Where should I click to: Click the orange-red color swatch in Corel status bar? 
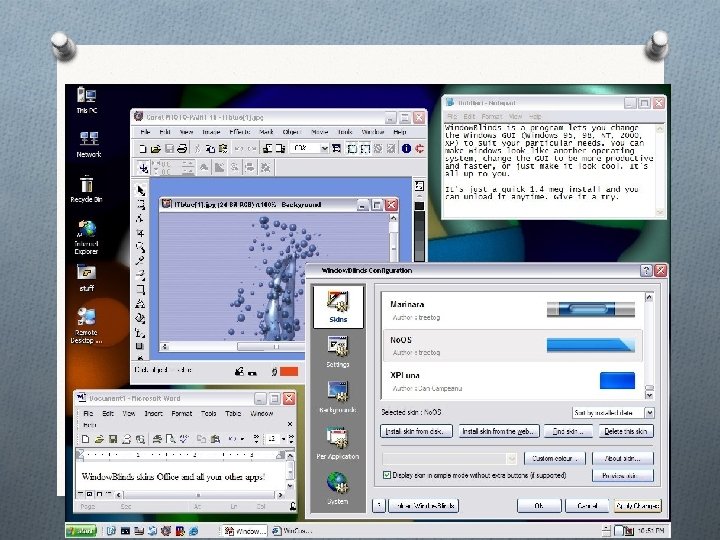coord(289,371)
